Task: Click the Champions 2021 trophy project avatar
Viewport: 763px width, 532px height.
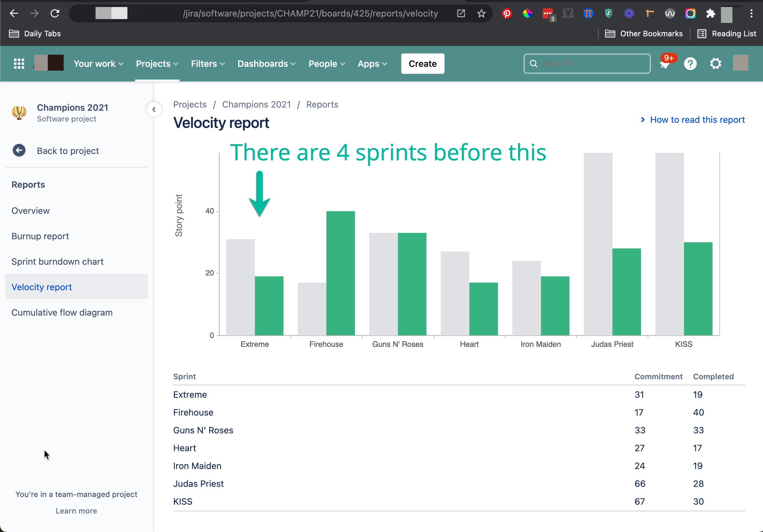Action: point(19,113)
